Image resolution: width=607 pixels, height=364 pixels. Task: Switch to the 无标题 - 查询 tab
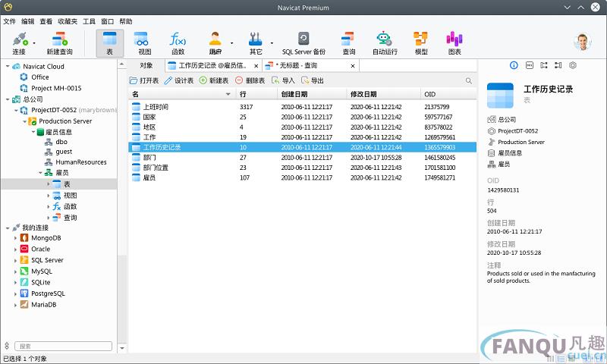click(x=296, y=66)
